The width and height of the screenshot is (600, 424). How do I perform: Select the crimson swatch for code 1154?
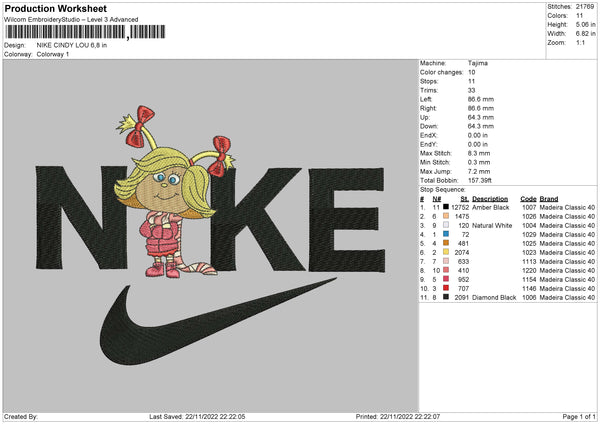click(446, 279)
